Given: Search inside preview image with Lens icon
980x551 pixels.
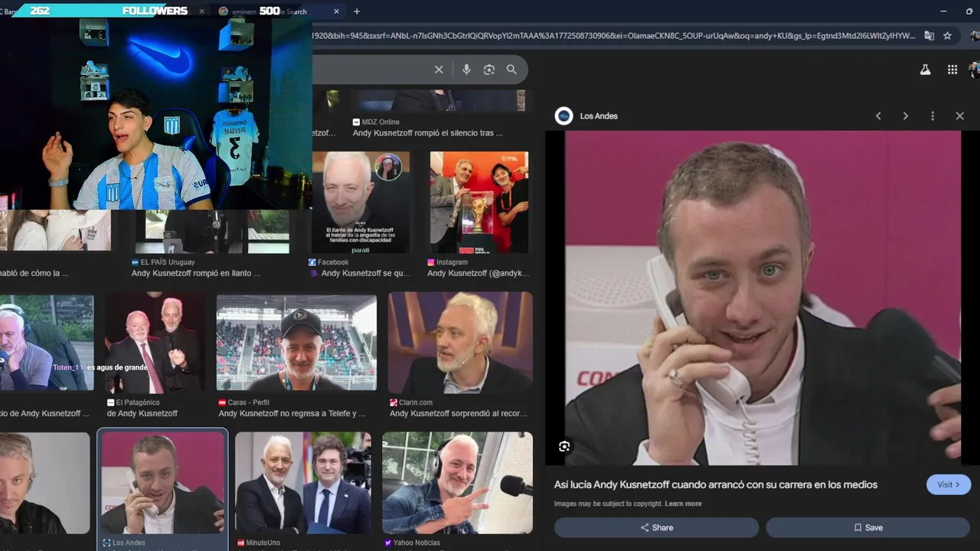Looking at the screenshot, I should click(564, 447).
